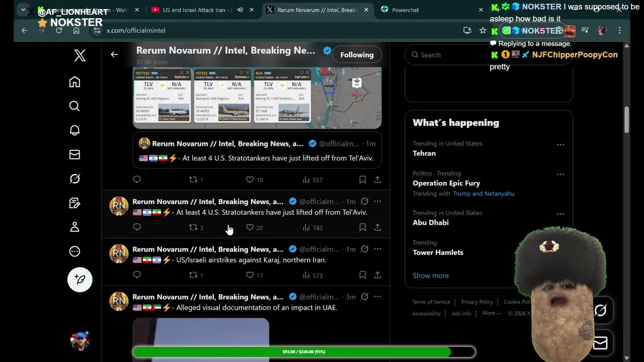Bookmark the Karaj airstrikes post
Image resolution: width=644 pixels, height=362 pixels.
(x=362, y=275)
